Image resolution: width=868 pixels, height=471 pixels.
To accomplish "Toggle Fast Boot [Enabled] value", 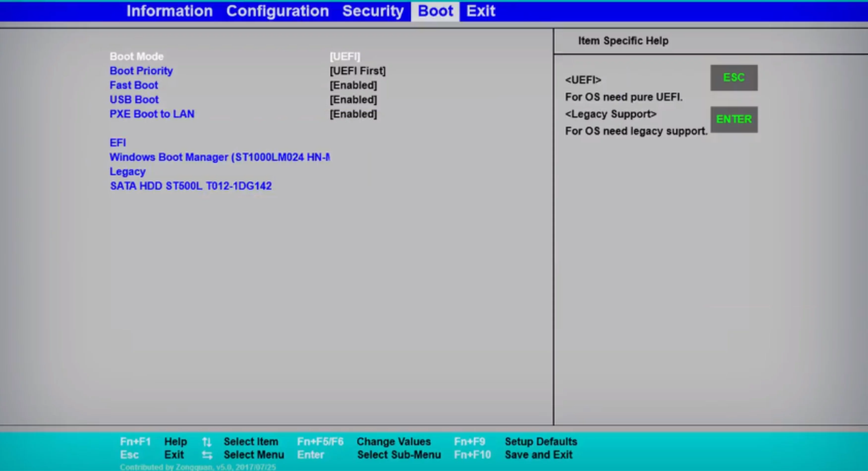I will tap(353, 85).
